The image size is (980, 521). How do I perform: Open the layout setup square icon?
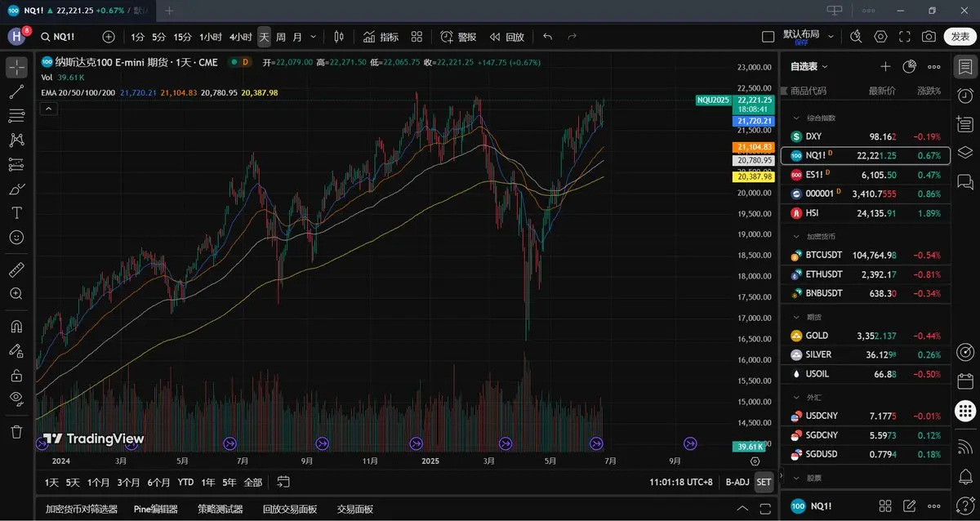tap(767, 37)
